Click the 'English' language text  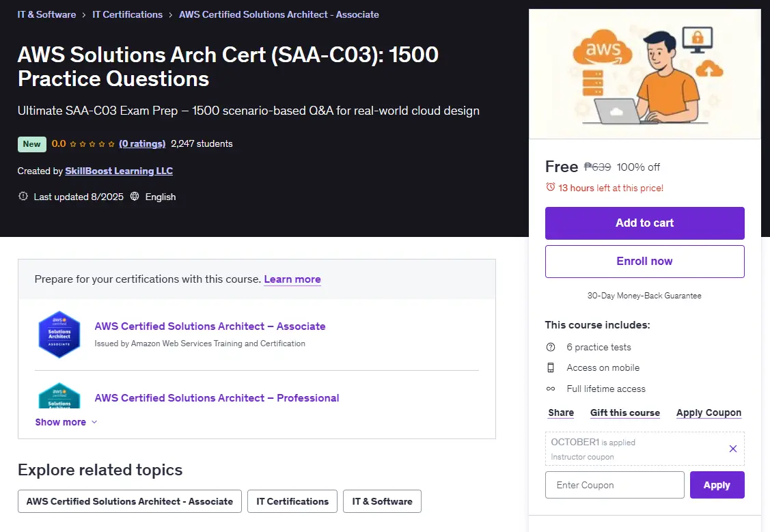[161, 197]
